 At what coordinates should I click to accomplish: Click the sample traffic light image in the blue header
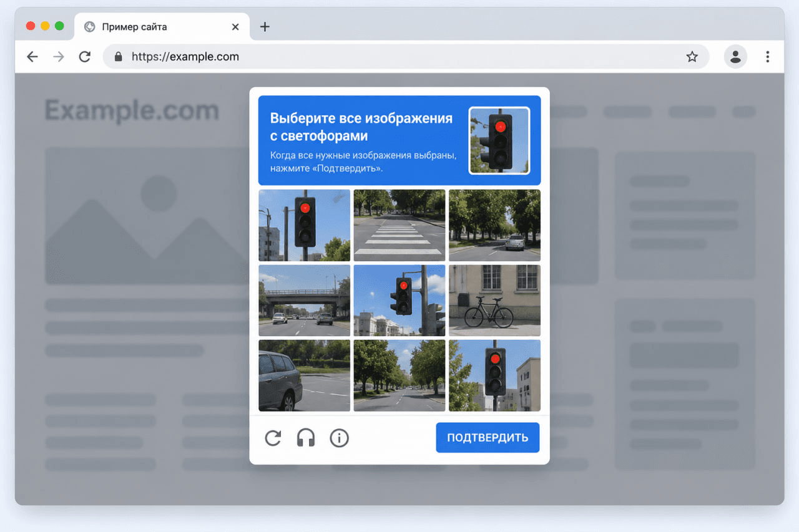click(x=499, y=140)
